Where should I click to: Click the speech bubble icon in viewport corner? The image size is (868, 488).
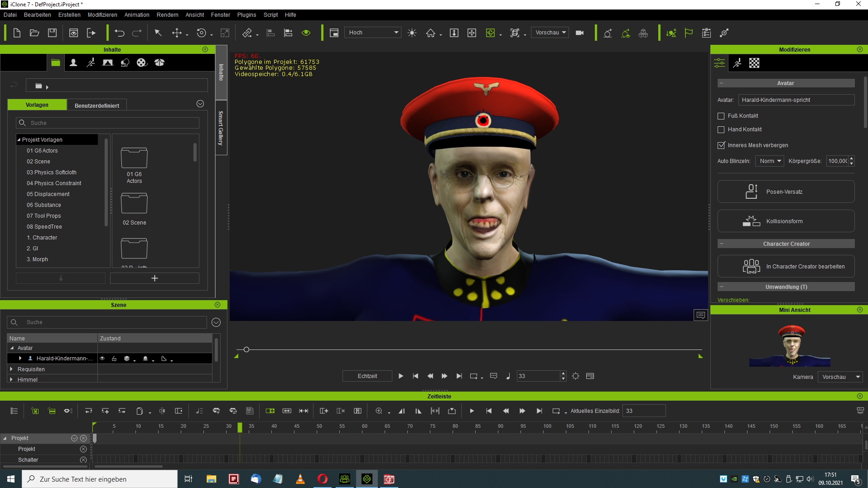700,315
